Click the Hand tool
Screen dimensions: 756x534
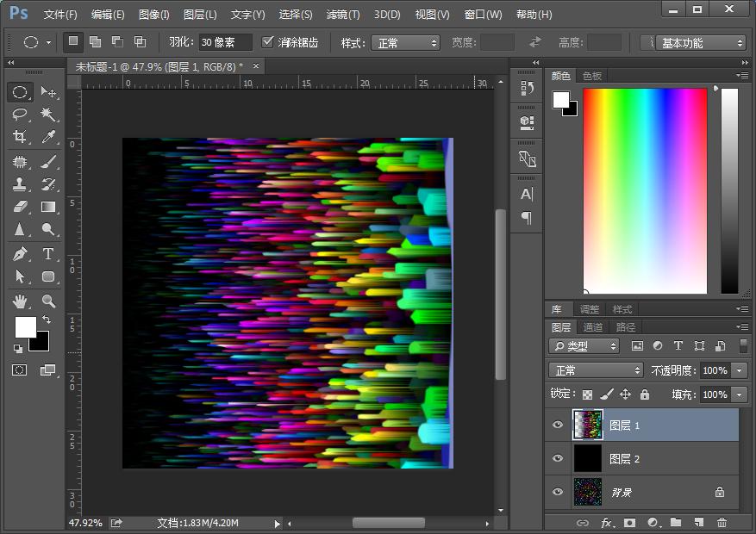[x=20, y=301]
